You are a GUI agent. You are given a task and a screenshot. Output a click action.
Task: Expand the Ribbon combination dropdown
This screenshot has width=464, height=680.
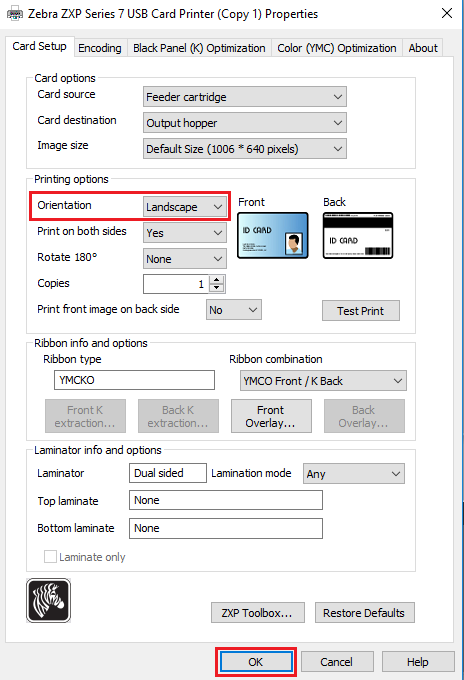[x=323, y=381]
